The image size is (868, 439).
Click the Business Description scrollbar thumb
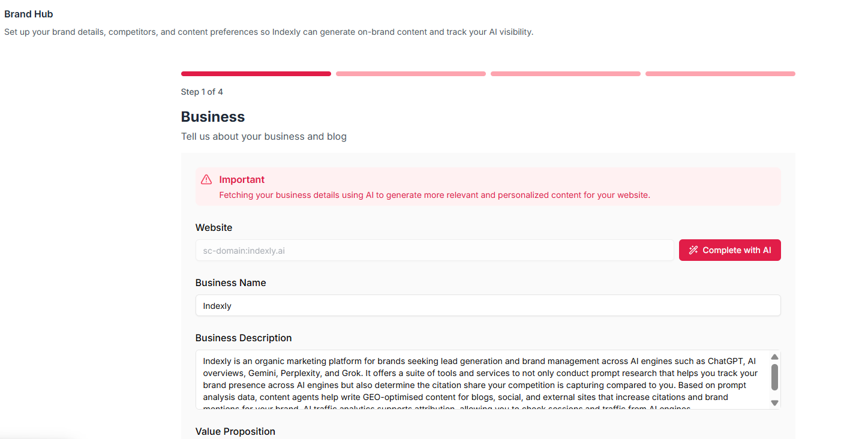(774, 377)
